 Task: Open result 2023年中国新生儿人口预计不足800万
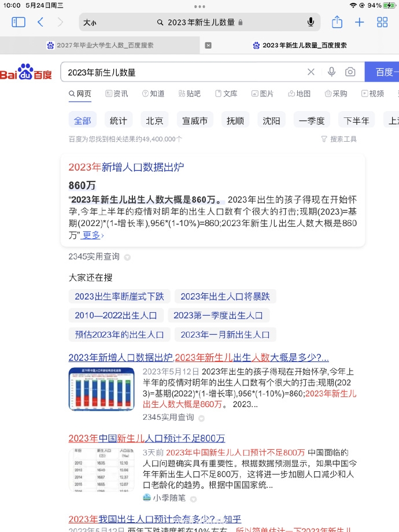tap(146, 438)
